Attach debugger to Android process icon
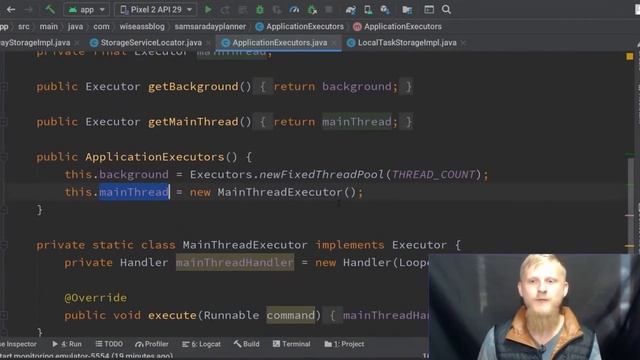This screenshot has height=360, width=640. [x=312, y=9]
